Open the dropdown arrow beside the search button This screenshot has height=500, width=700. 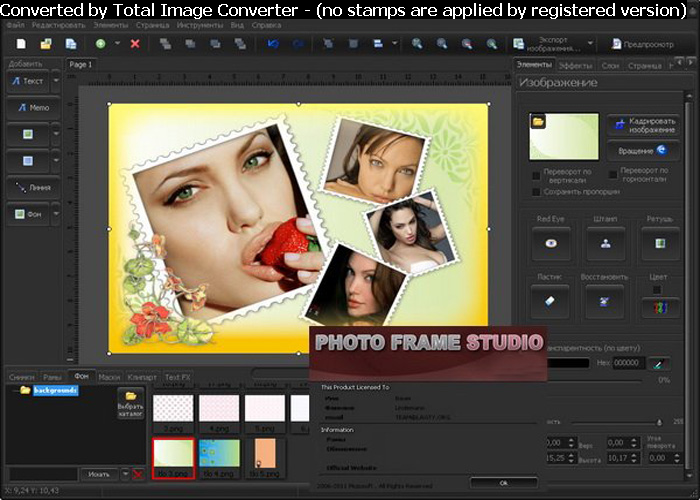[x=124, y=474]
